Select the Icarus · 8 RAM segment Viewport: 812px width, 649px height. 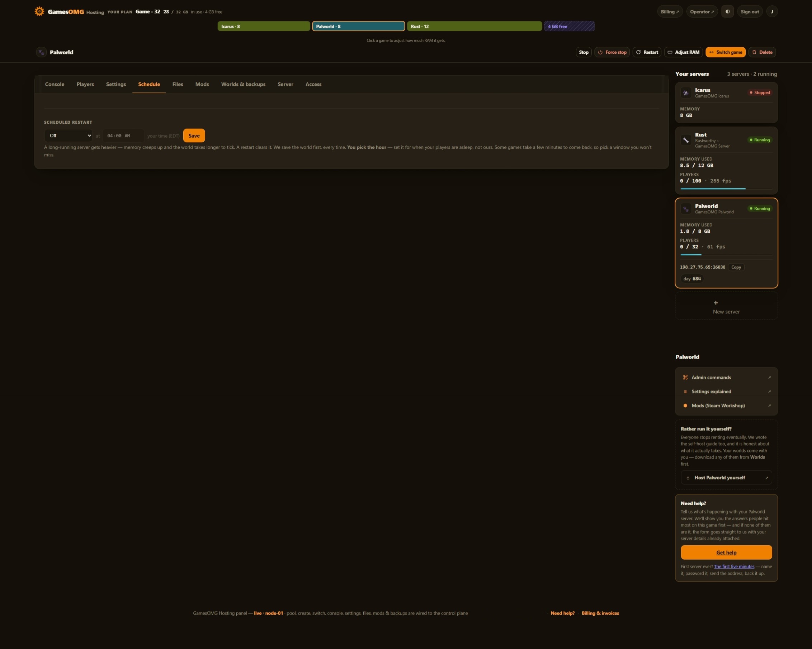(x=264, y=26)
